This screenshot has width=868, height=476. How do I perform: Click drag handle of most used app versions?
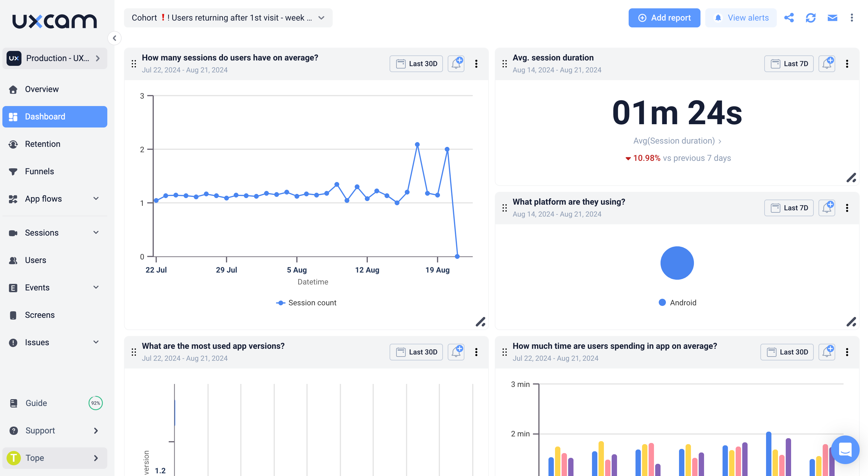point(134,352)
